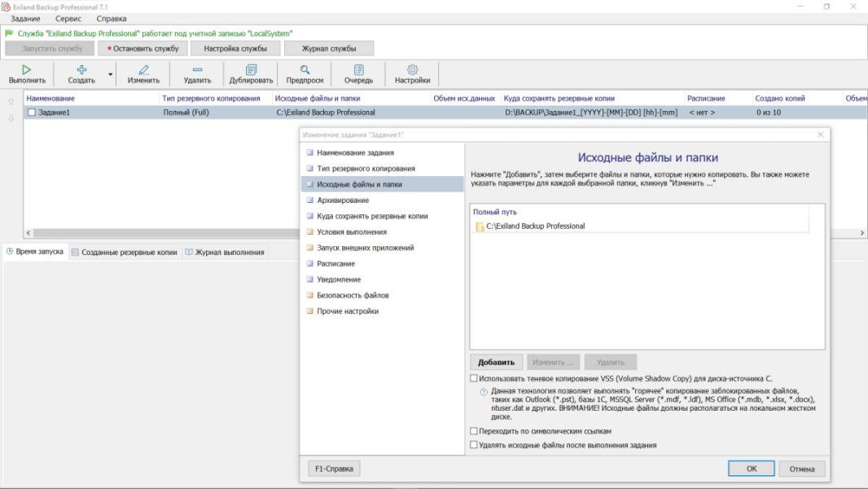868x489 pixels.
Task: Select the C:\Exiland Backup Professional folder entry
Action: click(x=535, y=227)
